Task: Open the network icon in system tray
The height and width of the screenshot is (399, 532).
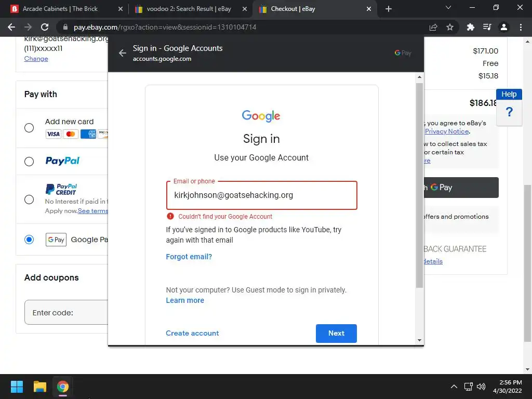Action: pos(469,387)
